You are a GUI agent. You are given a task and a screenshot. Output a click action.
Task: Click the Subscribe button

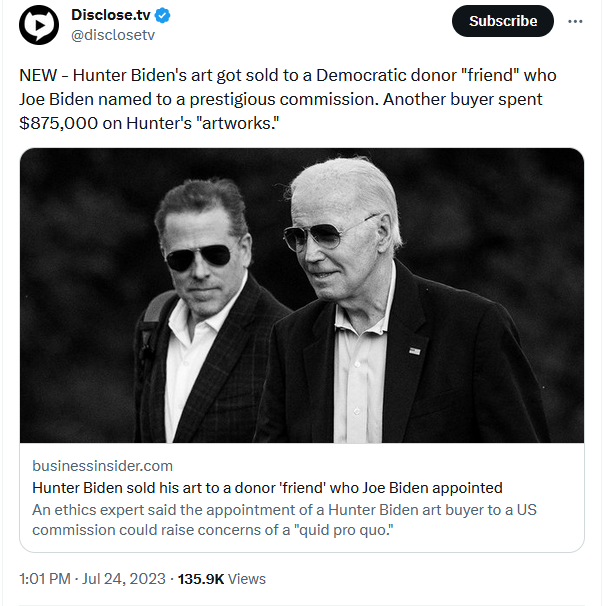503,21
